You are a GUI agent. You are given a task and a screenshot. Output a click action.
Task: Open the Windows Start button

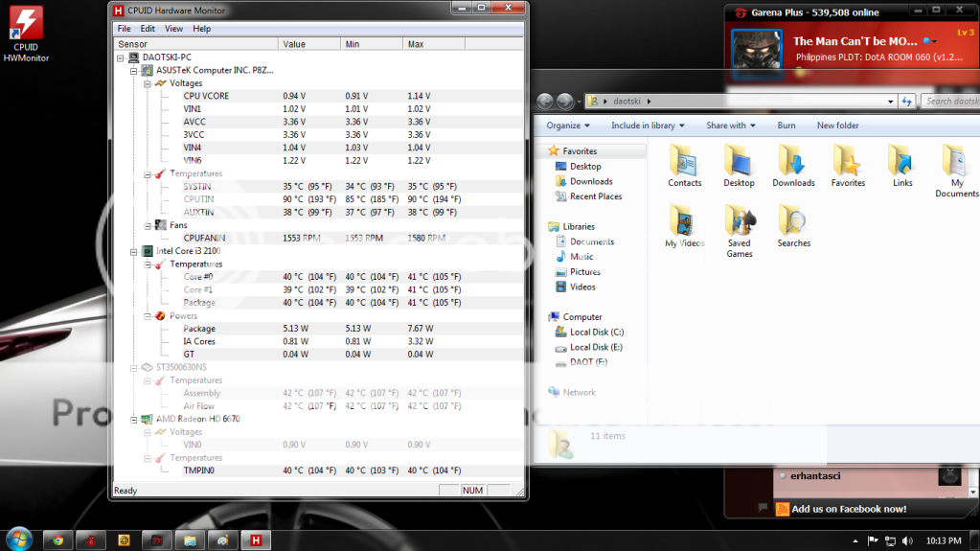point(19,540)
